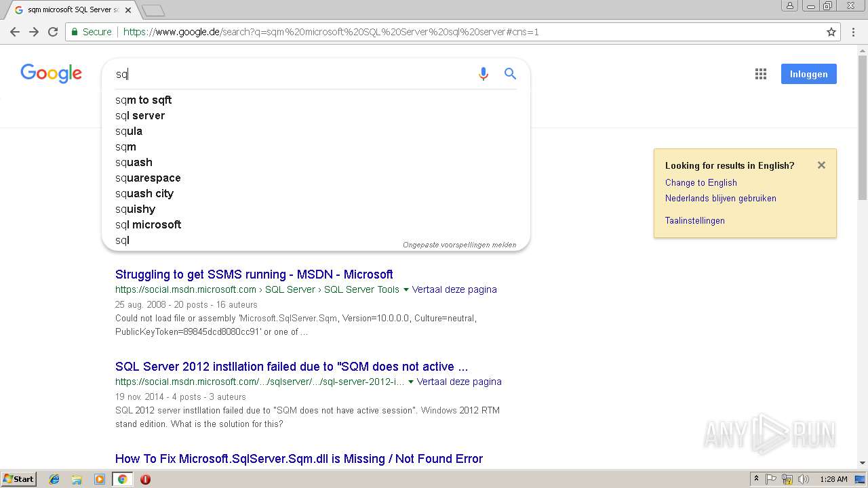The image size is (868, 488).
Task: Click the address bar URL
Action: [331, 32]
